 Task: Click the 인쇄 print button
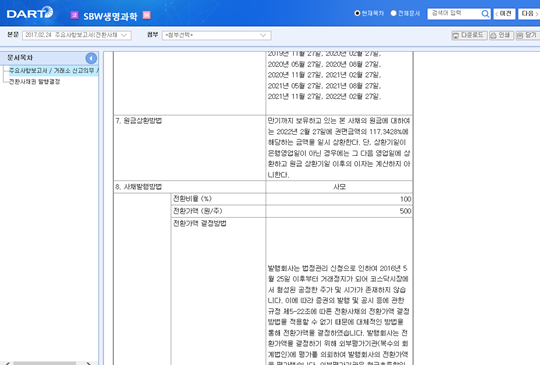coord(501,35)
